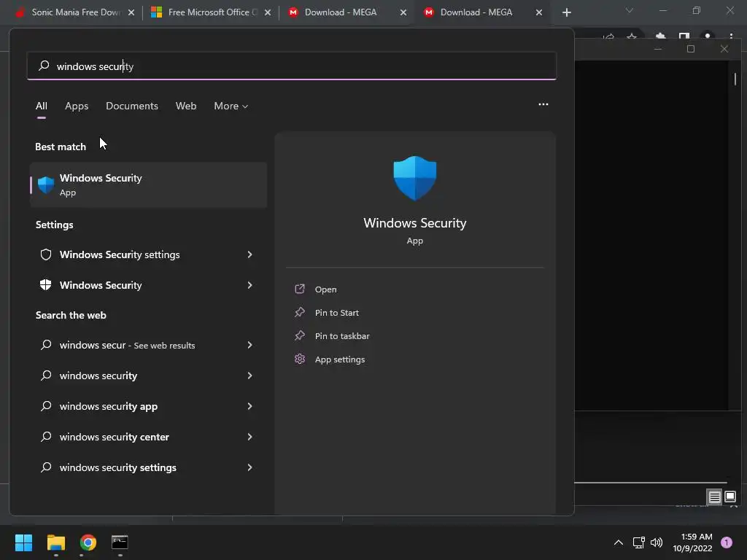The image size is (747, 560).
Task: Select the windows security web suggestion
Action: (148, 376)
